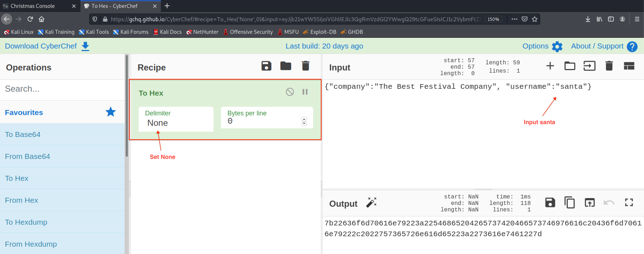Maximise the output pane
Screen dimensions: 644x254
coord(629,203)
